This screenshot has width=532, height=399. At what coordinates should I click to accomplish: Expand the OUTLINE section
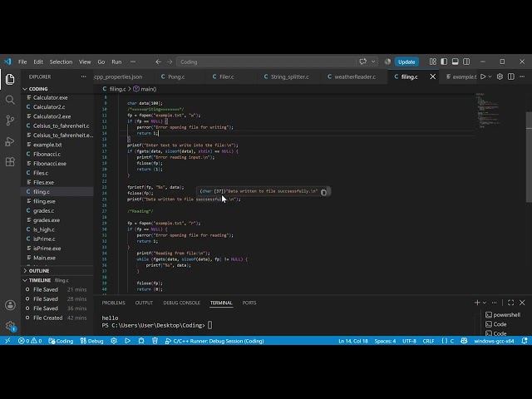pyautogui.click(x=57, y=271)
